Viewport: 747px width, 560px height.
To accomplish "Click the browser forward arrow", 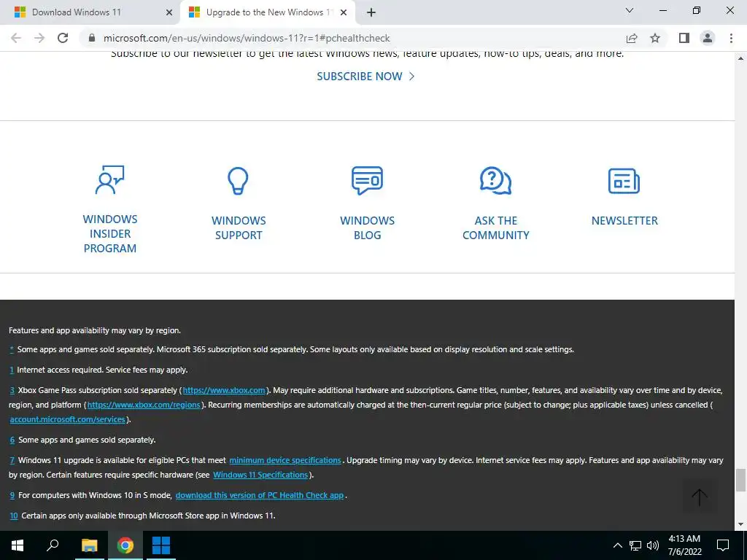I will pos(39,38).
